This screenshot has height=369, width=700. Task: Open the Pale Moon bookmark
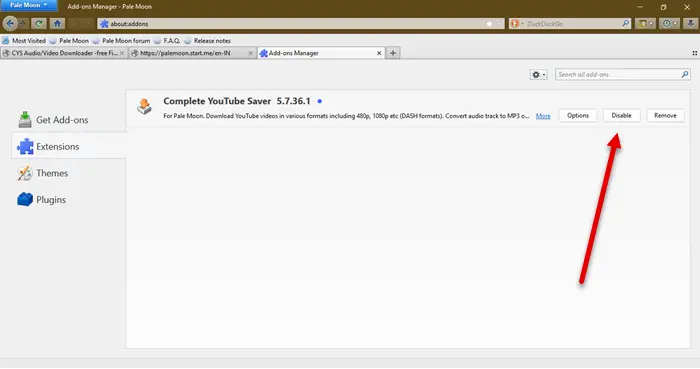[x=69, y=41]
